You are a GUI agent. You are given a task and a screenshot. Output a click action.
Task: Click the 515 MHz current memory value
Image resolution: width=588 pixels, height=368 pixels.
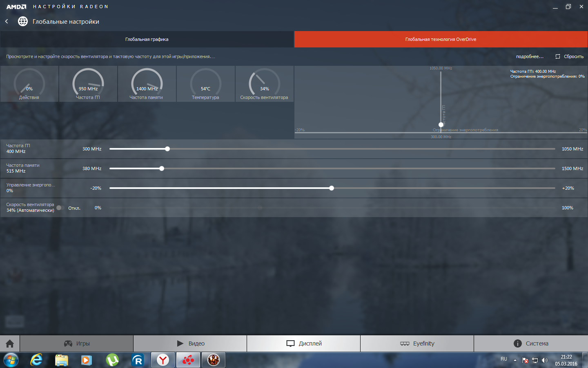coord(16,171)
